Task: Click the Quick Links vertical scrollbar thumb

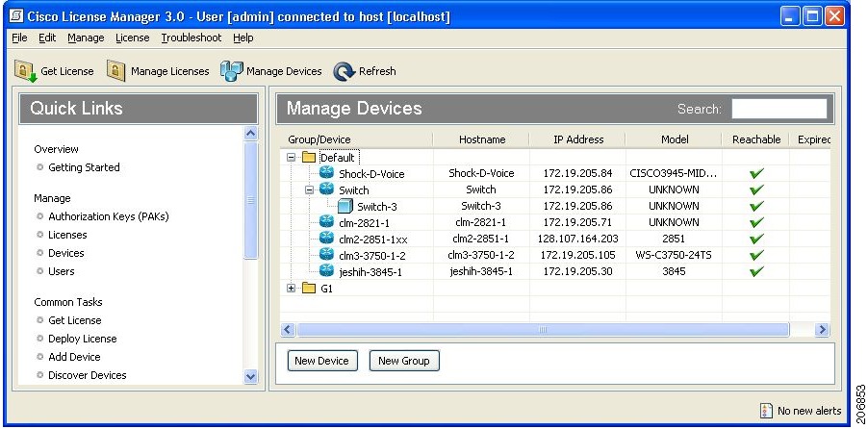Action: point(251,200)
